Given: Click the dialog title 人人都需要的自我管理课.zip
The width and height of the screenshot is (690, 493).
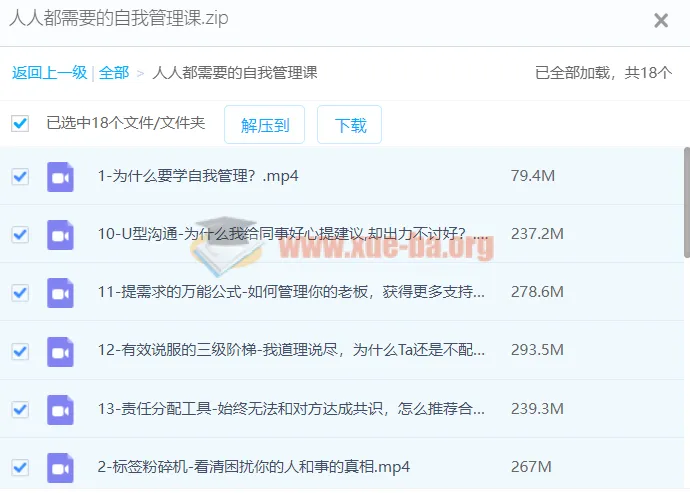Looking at the screenshot, I should 119,18.
